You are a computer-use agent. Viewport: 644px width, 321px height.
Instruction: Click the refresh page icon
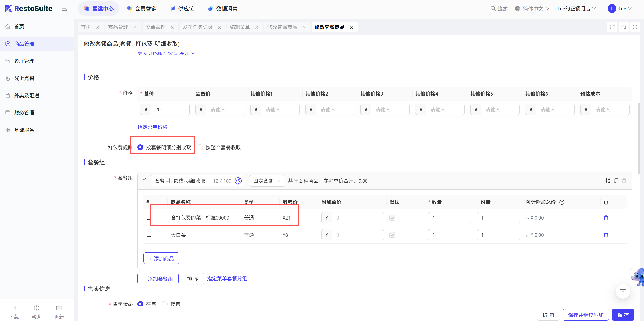[x=612, y=27]
